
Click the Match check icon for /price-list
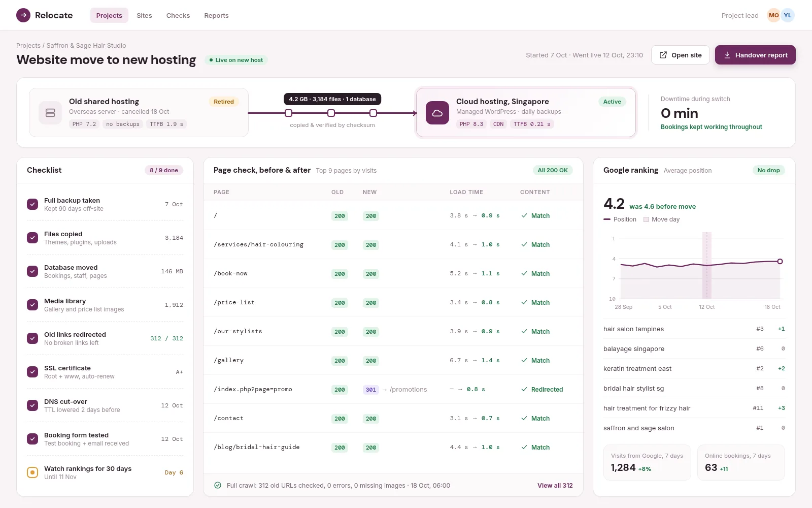pyautogui.click(x=524, y=302)
